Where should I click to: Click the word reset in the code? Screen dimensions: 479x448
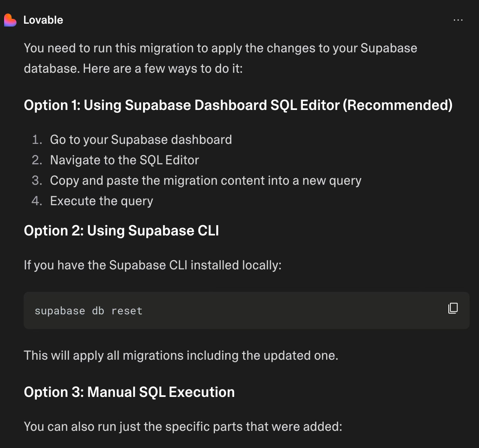pos(127,311)
